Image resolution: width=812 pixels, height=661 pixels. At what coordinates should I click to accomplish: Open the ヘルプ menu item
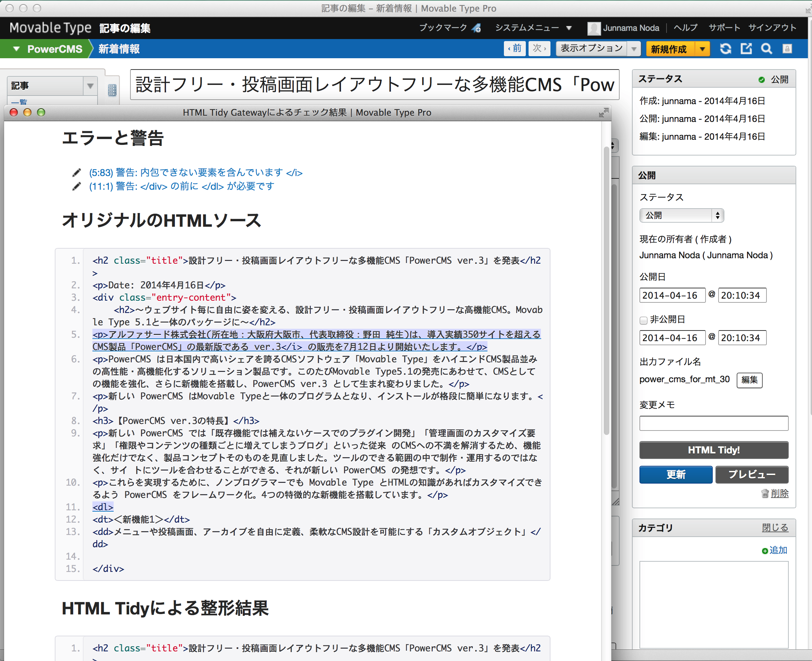685,28
